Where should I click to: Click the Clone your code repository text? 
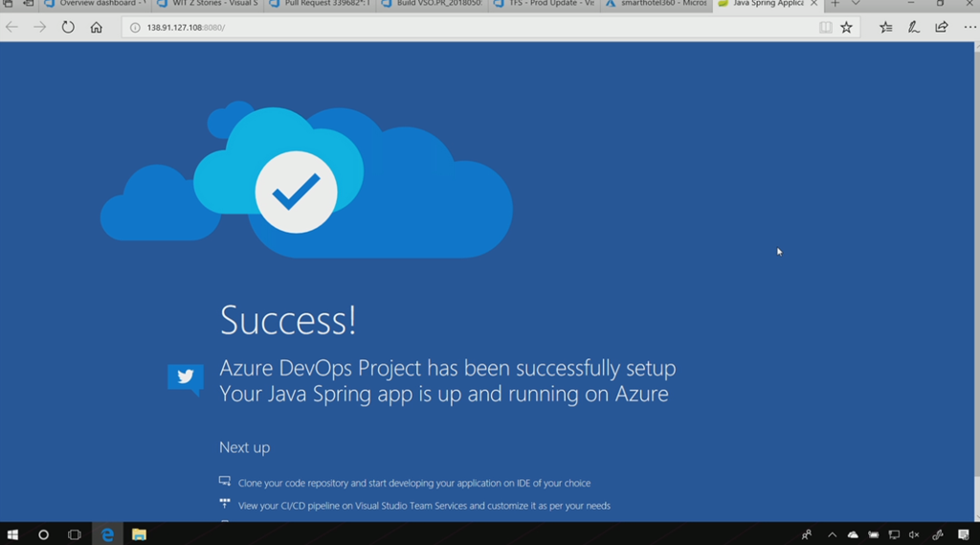[413, 483]
